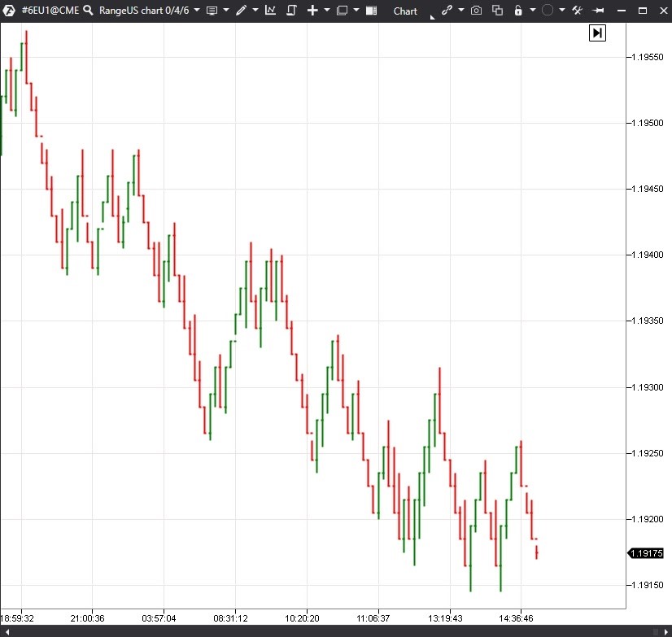Click the 1.19300 price axis level

click(x=648, y=387)
